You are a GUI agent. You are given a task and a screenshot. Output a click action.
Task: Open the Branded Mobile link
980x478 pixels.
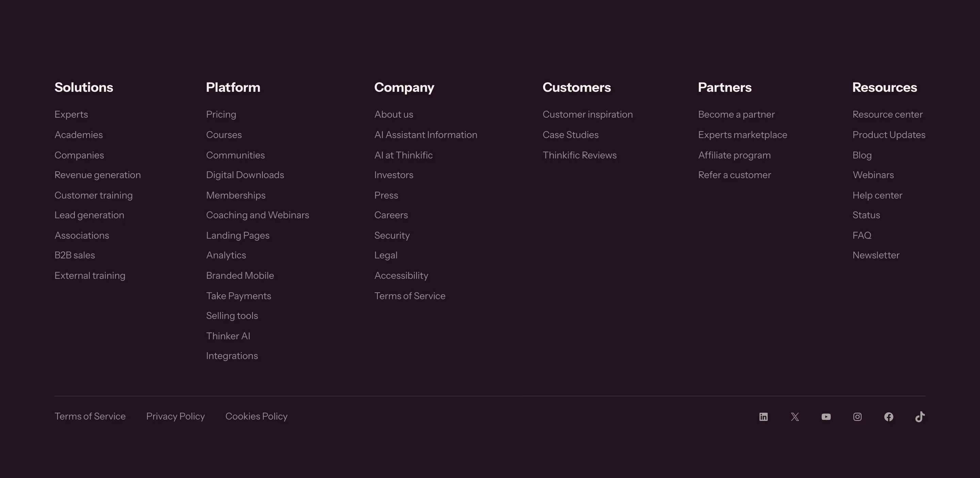[x=240, y=276]
